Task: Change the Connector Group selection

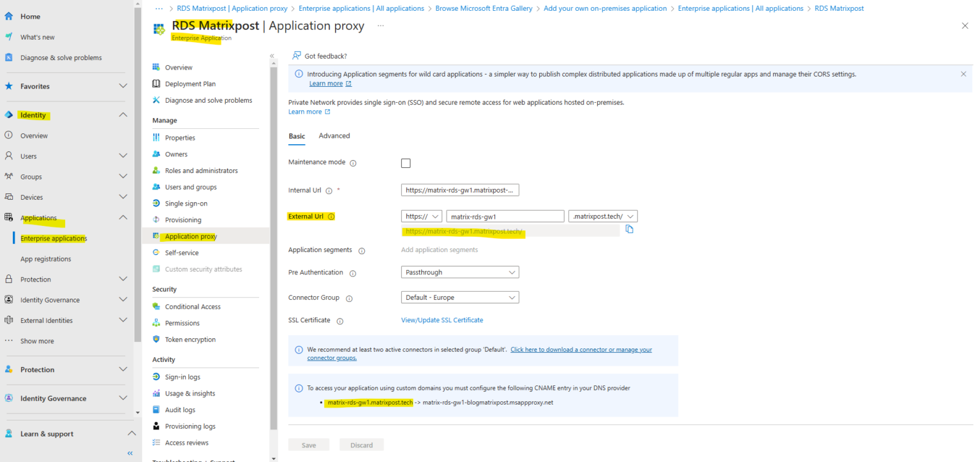Action: [x=459, y=297]
